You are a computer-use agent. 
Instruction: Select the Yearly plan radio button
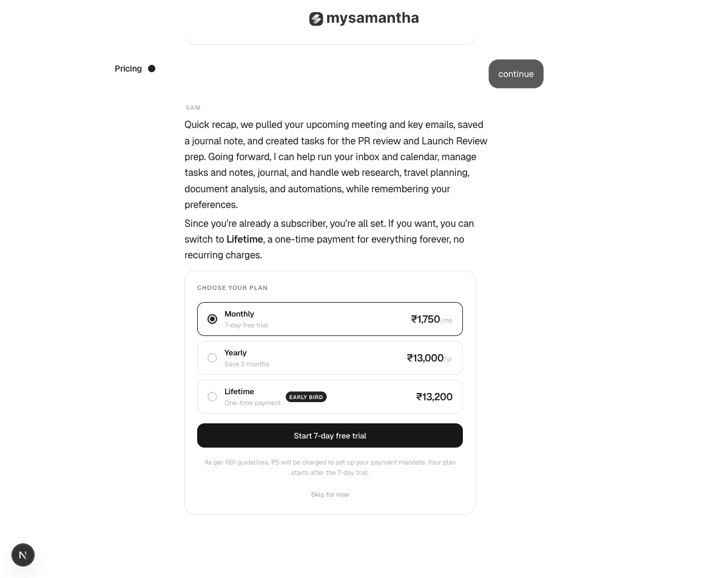[212, 358]
